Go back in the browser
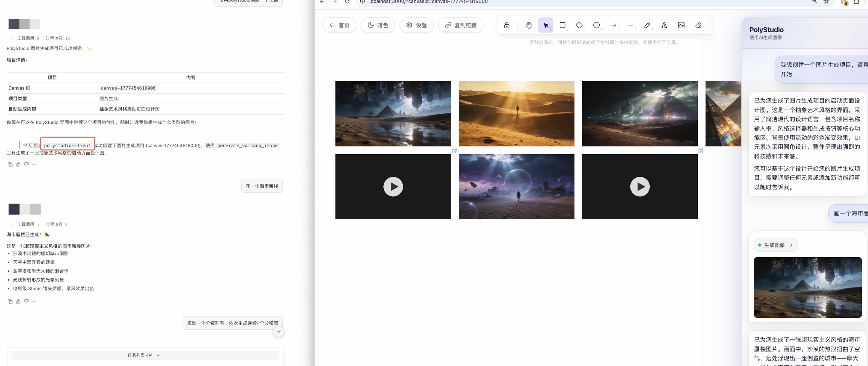868x366 pixels. (x=322, y=2)
